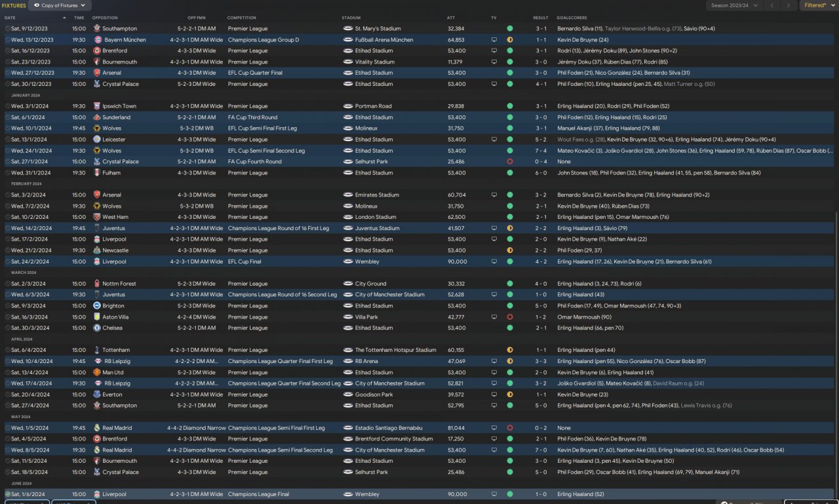Go to the previous season with the left arrow
Image resolution: width=839 pixels, height=504 pixels.
[x=771, y=5]
